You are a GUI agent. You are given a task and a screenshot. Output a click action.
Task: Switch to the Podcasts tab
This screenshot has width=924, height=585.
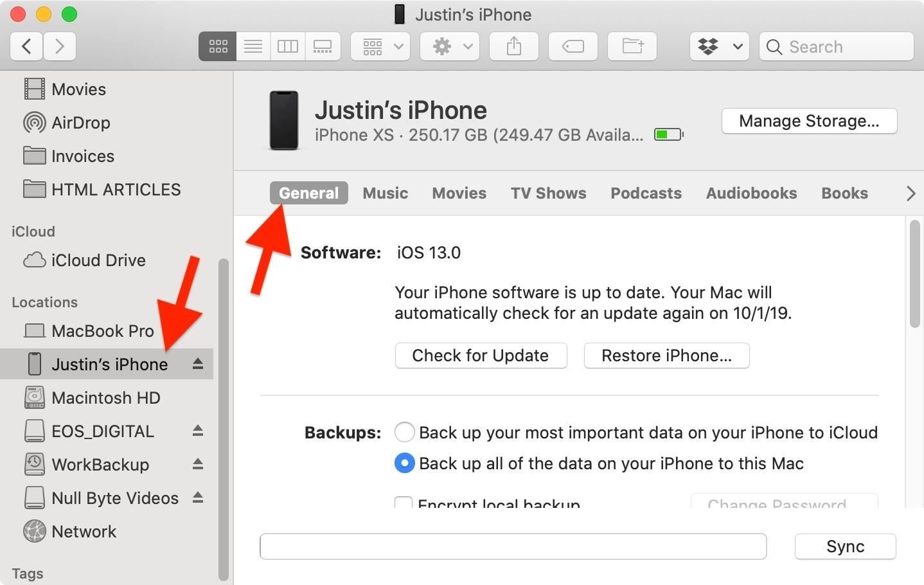[646, 193]
